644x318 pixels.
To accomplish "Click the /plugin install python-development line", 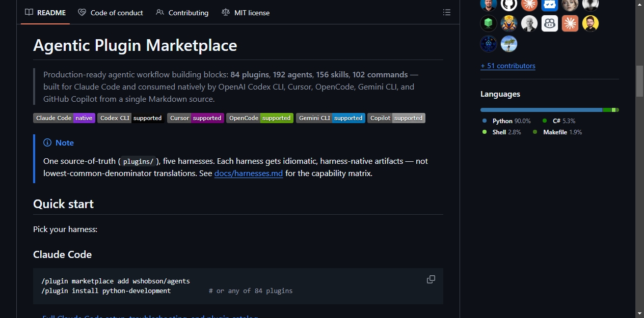I will [x=106, y=291].
